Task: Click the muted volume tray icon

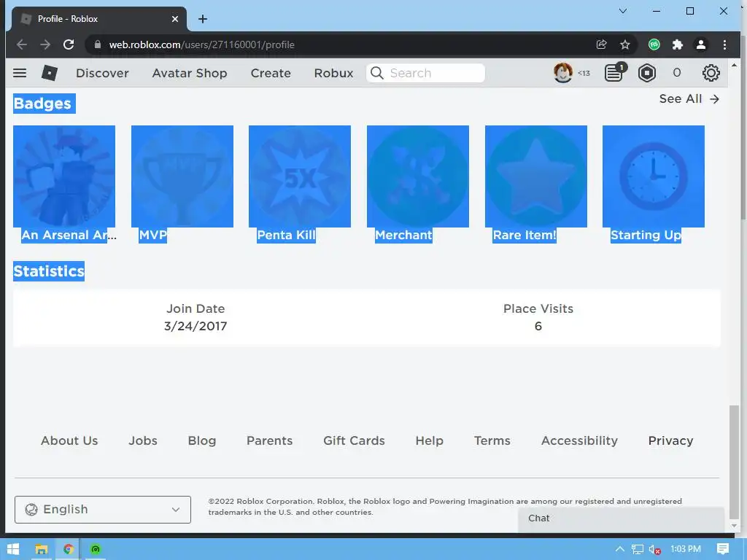Action: pos(654,549)
